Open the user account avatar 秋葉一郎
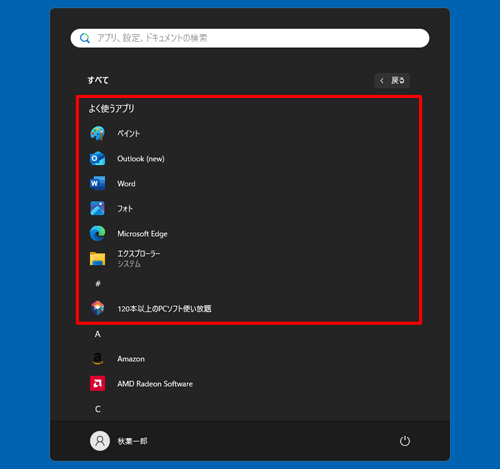The height and width of the screenshot is (469, 500). [100, 441]
